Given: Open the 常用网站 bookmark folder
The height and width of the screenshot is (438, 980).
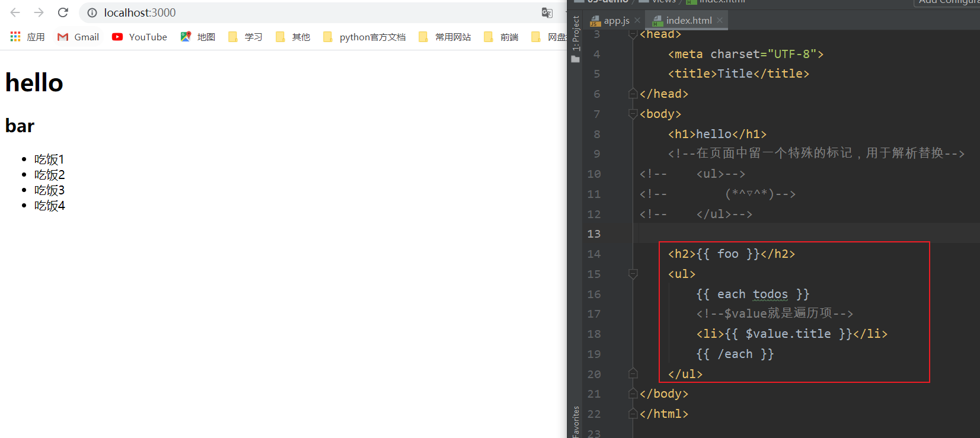Looking at the screenshot, I should pyautogui.click(x=445, y=37).
